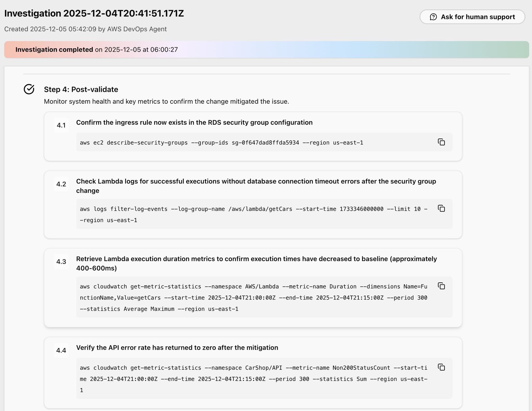Copy the filter-log-events command
The height and width of the screenshot is (411, 532).
pyautogui.click(x=441, y=208)
